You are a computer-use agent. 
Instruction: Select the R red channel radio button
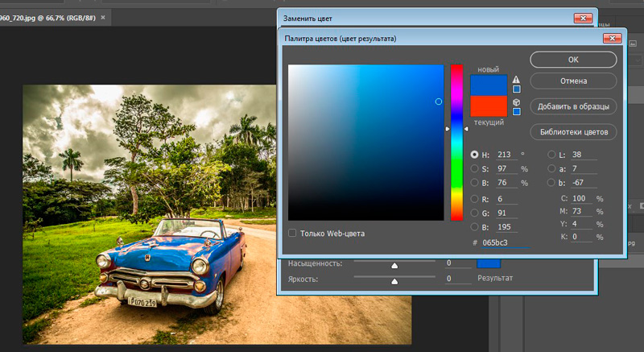point(474,198)
